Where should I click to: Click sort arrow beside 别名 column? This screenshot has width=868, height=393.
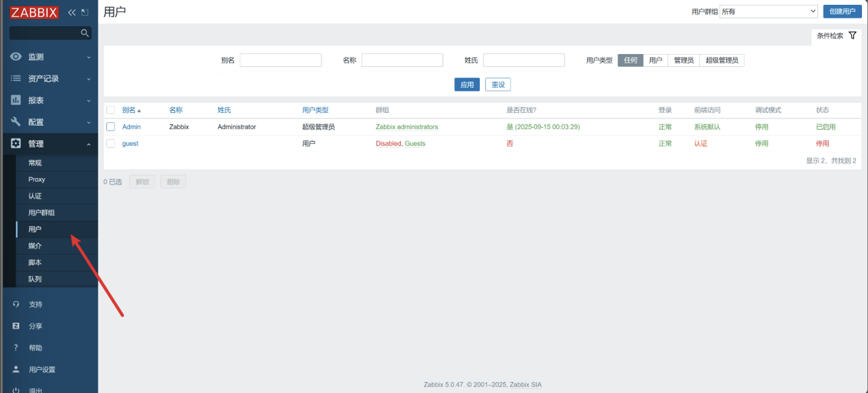139,111
